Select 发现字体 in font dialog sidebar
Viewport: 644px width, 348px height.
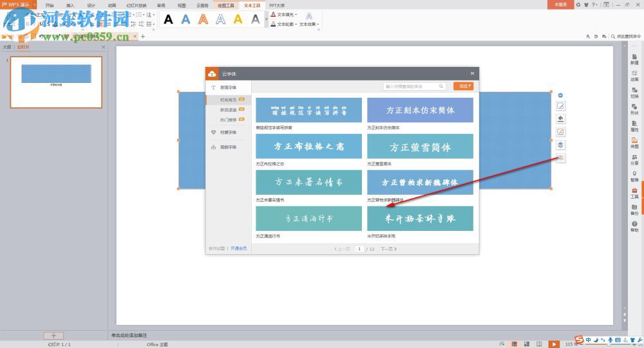229,87
